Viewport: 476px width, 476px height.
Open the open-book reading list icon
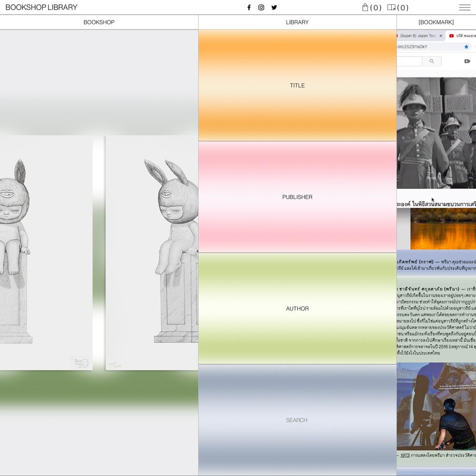tap(391, 7)
